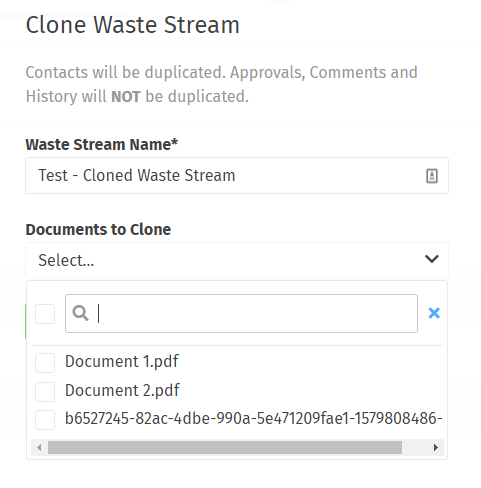Collapse dropdown using the chevron arrow
Image resolution: width=481 pixels, height=488 pixels.
[432, 259]
